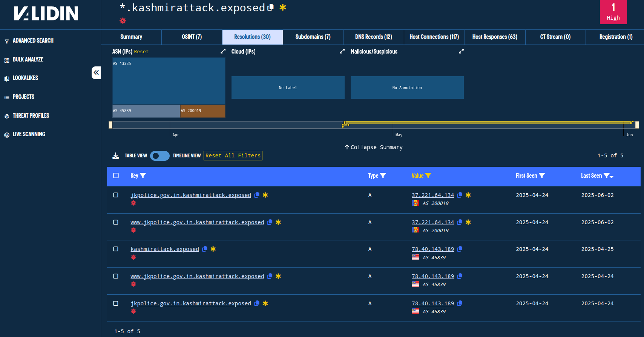Open the Last Seen column filter
Viewport: 644px width, 337px height.
[606, 175]
